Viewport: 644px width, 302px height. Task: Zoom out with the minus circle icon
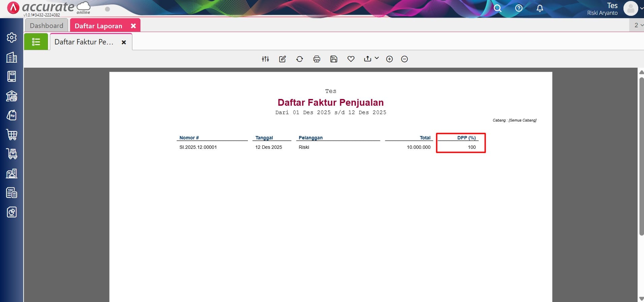(x=405, y=59)
